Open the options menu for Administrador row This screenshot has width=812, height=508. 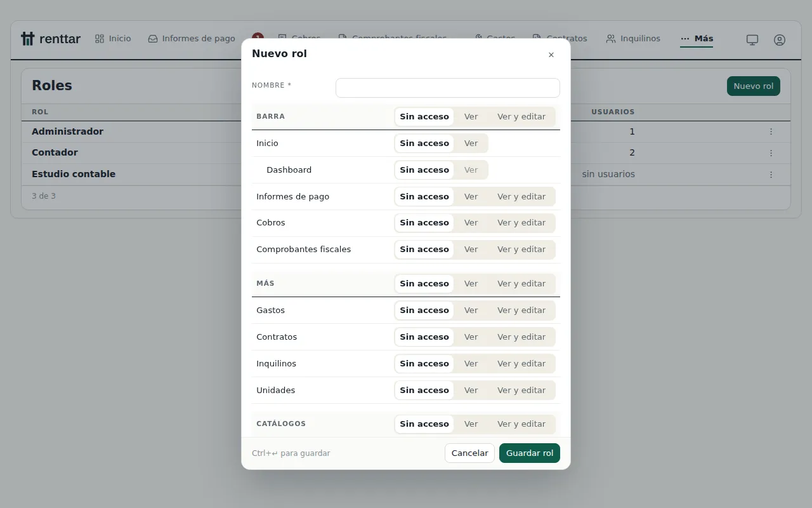click(x=771, y=131)
